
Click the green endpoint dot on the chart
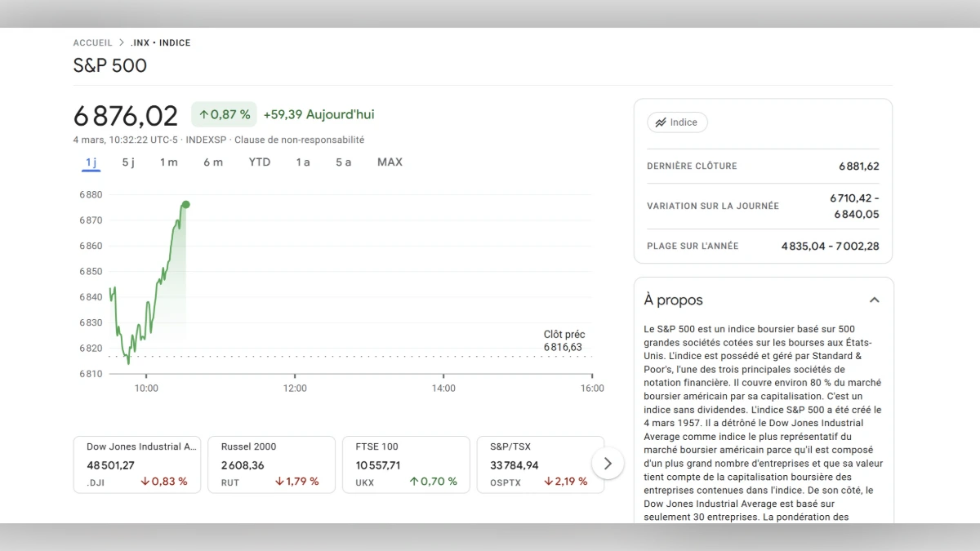(x=185, y=204)
